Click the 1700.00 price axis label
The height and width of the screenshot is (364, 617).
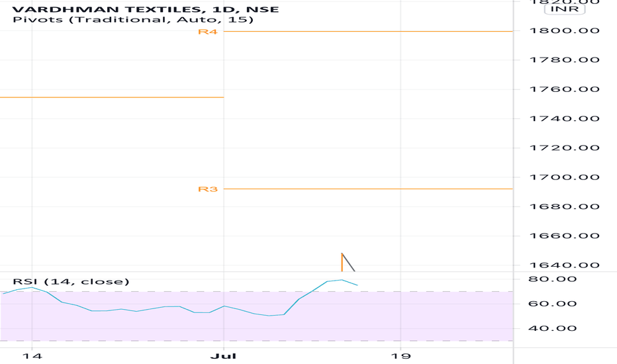point(565,177)
